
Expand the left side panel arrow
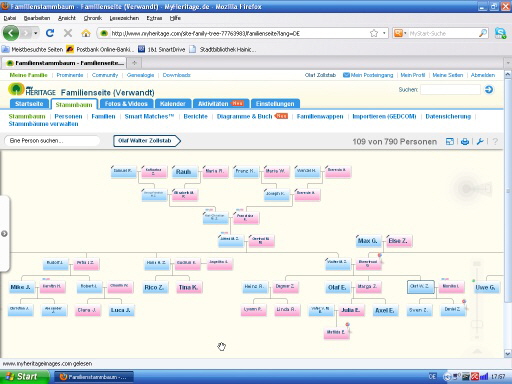pyautogui.click(x=4, y=234)
